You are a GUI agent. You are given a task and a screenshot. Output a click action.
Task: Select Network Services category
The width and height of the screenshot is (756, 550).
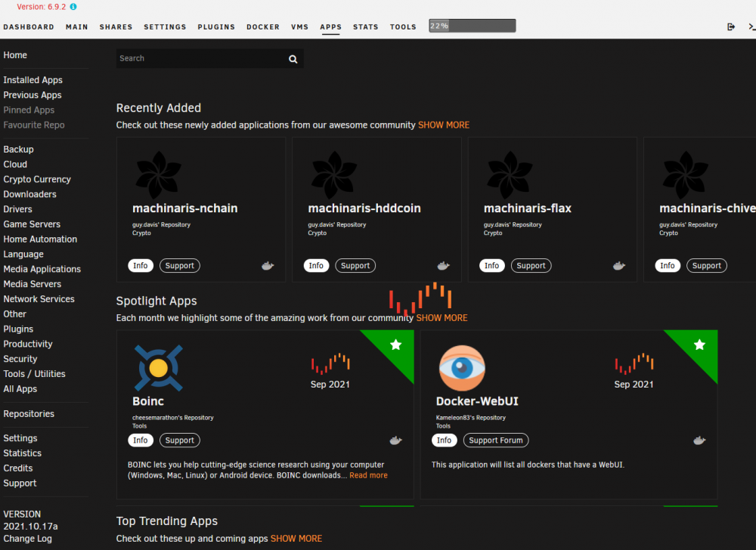(39, 299)
